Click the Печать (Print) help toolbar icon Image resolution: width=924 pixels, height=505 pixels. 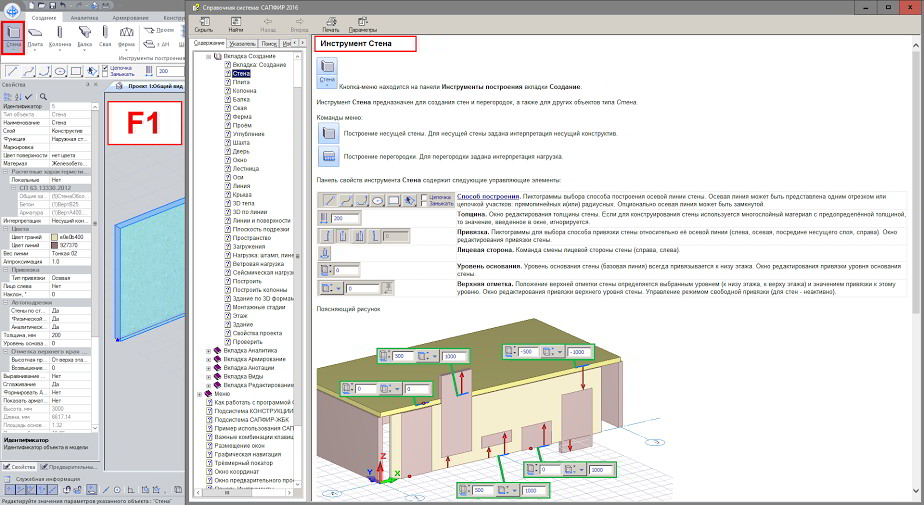331,23
